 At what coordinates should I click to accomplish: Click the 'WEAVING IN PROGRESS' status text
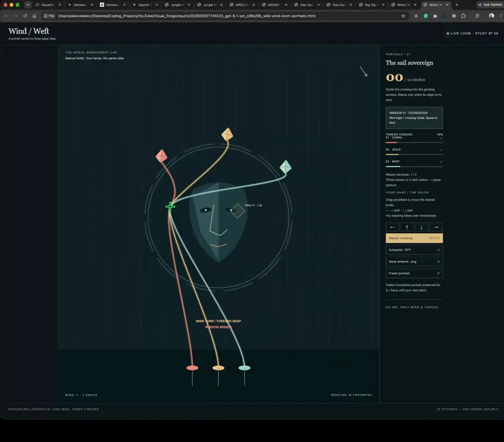coord(351,395)
